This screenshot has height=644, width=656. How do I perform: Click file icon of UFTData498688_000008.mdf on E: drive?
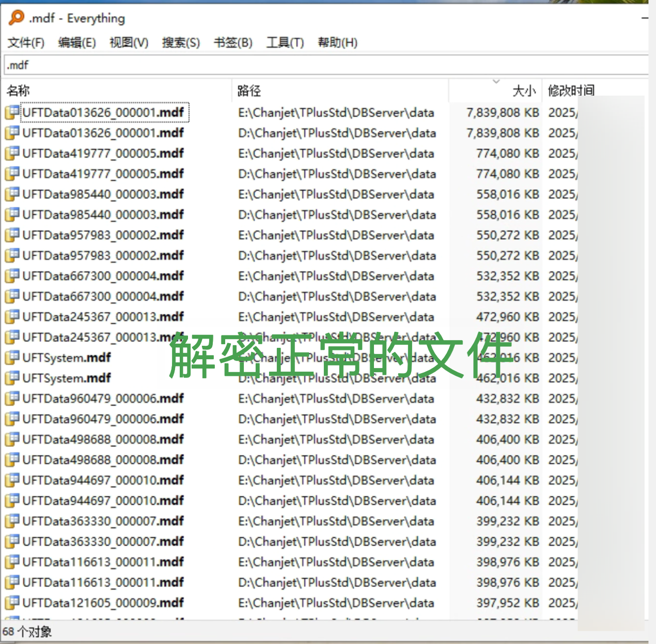(x=12, y=439)
